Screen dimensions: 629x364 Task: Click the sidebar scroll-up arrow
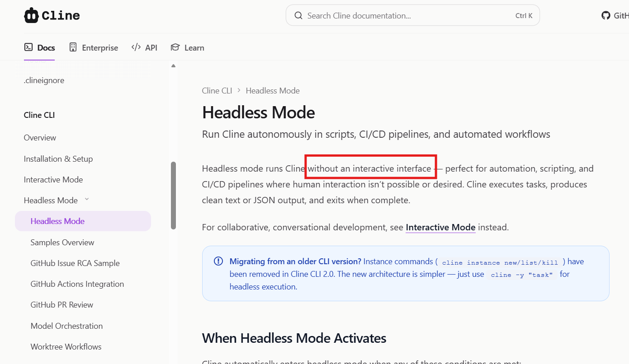(173, 66)
